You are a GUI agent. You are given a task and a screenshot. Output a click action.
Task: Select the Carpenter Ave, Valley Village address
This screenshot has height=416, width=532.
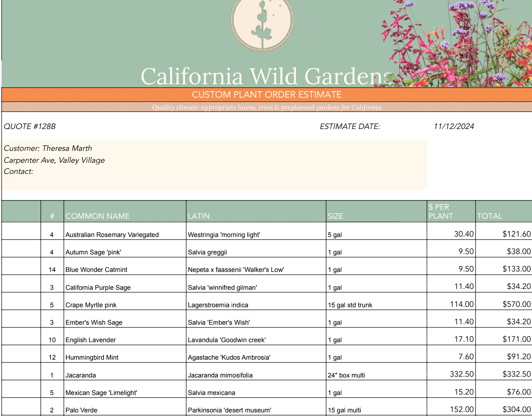click(x=54, y=160)
